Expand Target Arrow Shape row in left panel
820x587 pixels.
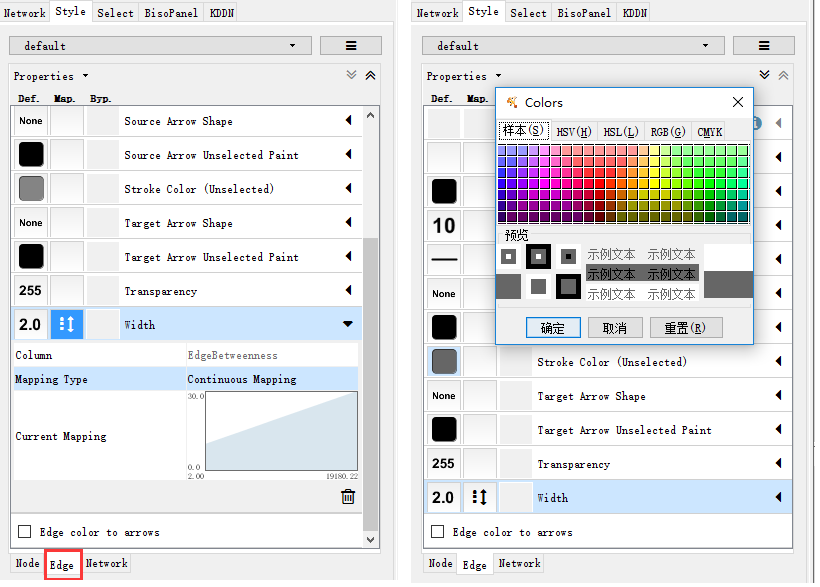[x=349, y=222]
